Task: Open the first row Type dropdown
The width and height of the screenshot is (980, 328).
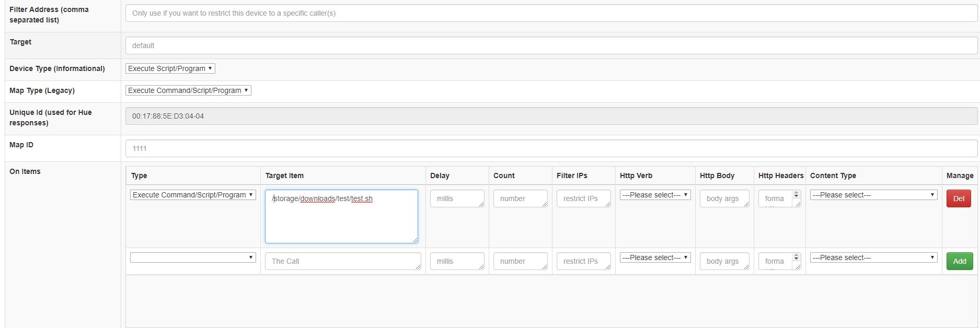Action: 193,195
